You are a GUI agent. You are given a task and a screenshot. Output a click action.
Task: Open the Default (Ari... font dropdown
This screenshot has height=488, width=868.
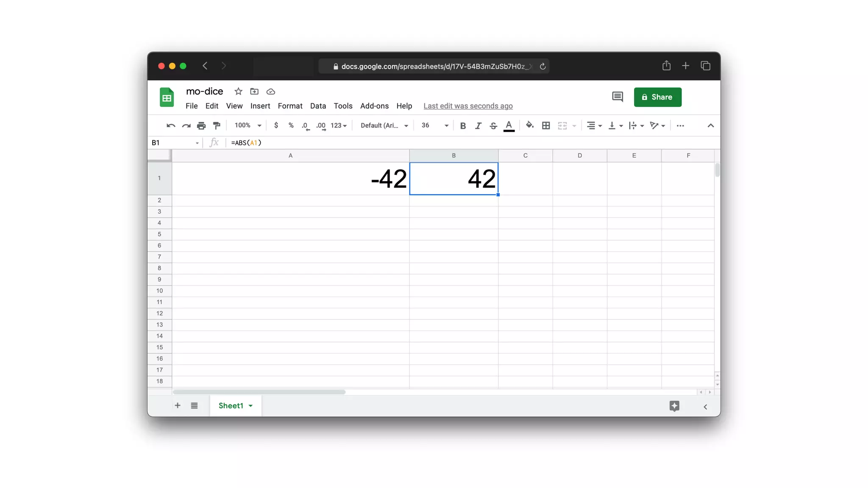click(384, 125)
